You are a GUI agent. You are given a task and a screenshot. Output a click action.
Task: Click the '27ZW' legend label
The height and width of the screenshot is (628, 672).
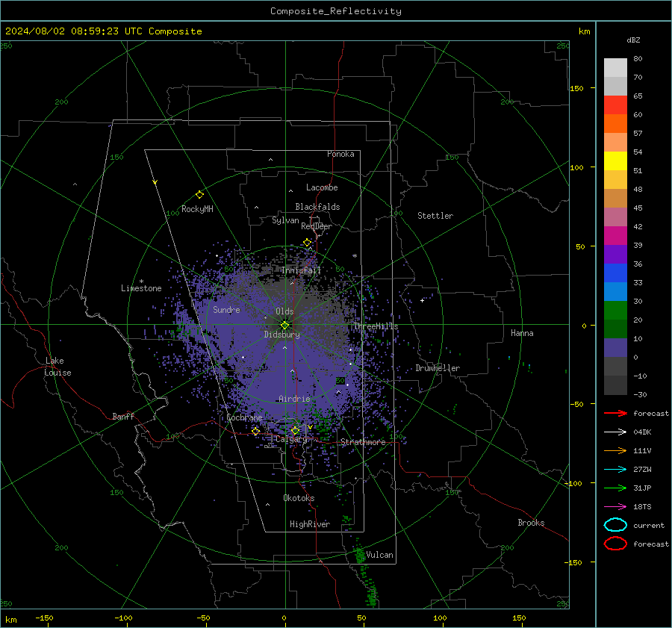(x=642, y=470)
